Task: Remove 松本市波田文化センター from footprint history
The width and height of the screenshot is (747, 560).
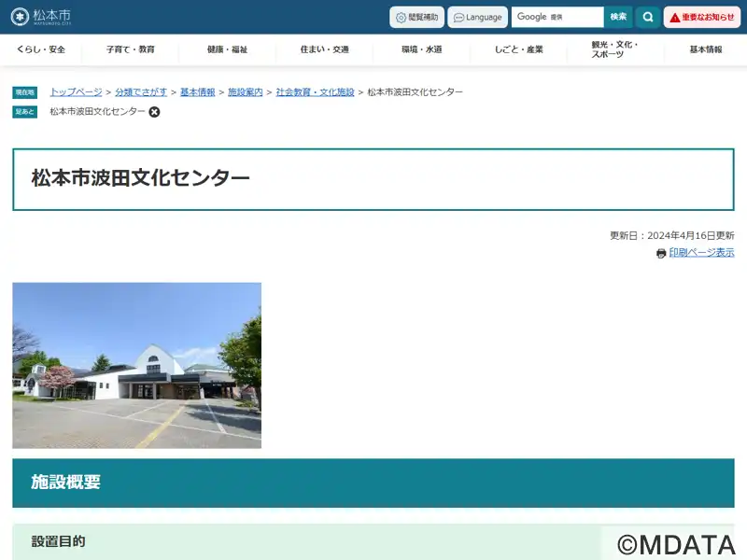Action: pos(155,112)
